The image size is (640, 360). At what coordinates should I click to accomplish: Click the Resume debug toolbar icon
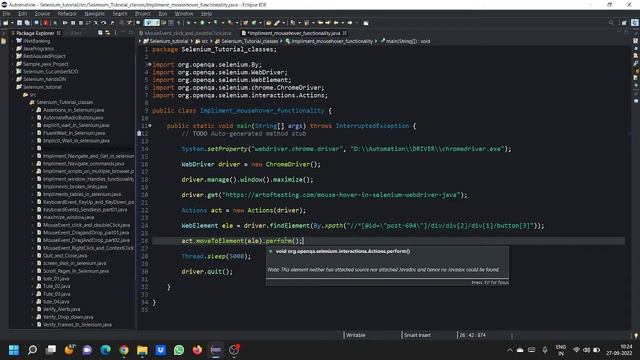65,23
